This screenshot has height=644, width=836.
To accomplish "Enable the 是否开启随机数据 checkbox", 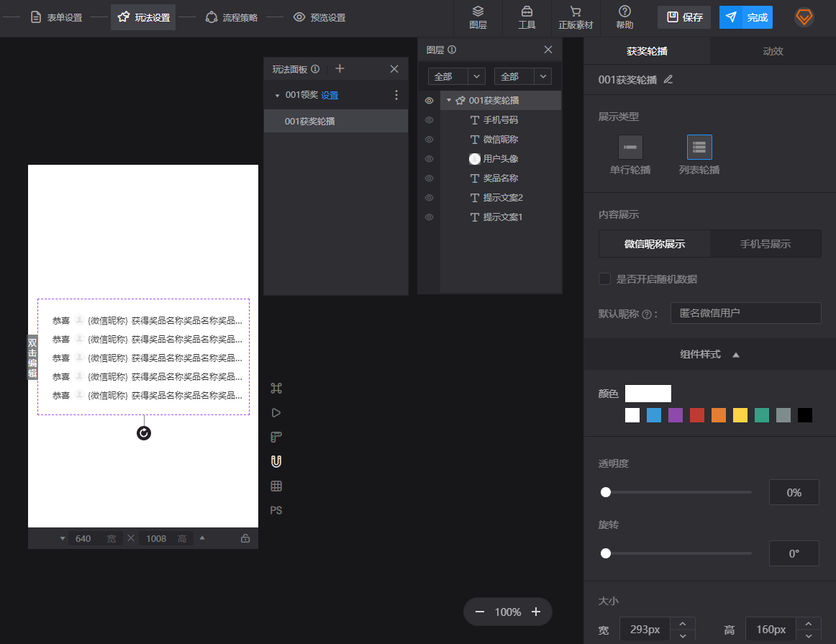I will (x=604, y=278).
